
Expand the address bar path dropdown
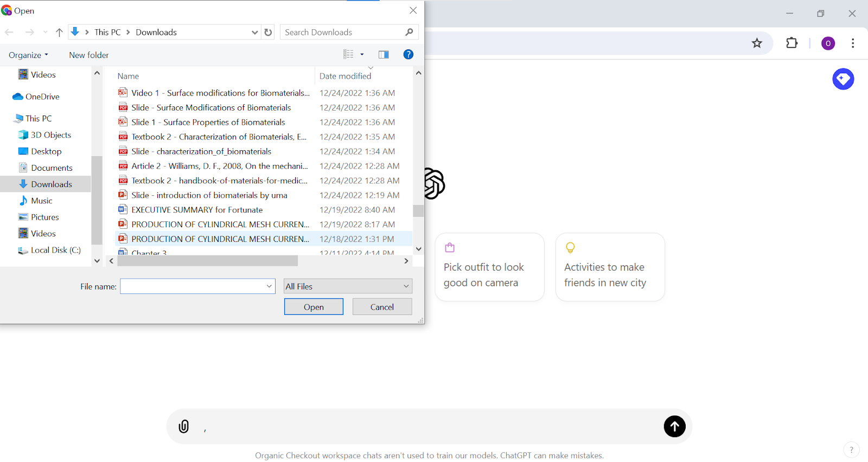[255, 32]
